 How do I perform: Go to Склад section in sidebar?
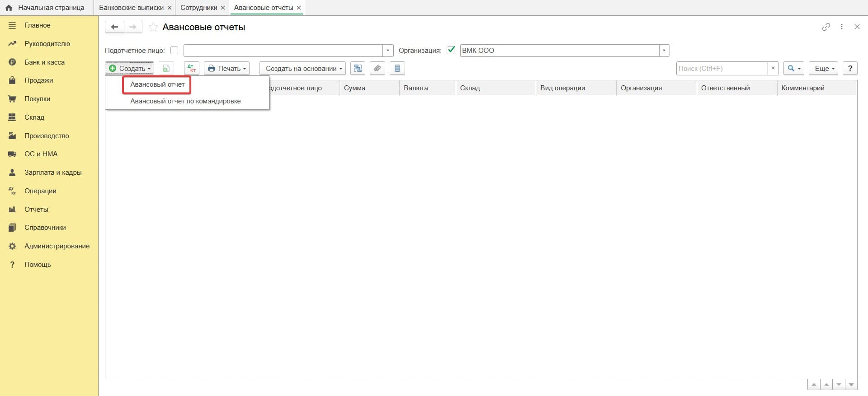point(34,117)
